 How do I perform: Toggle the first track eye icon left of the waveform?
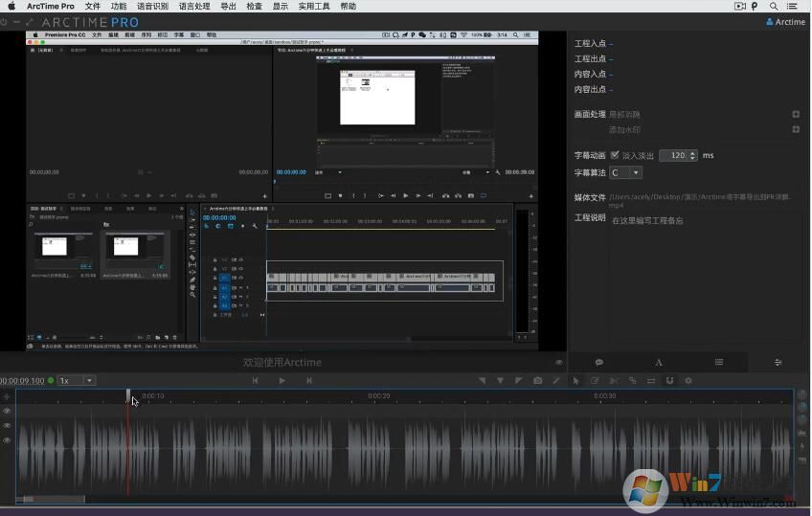coord(7,411)
